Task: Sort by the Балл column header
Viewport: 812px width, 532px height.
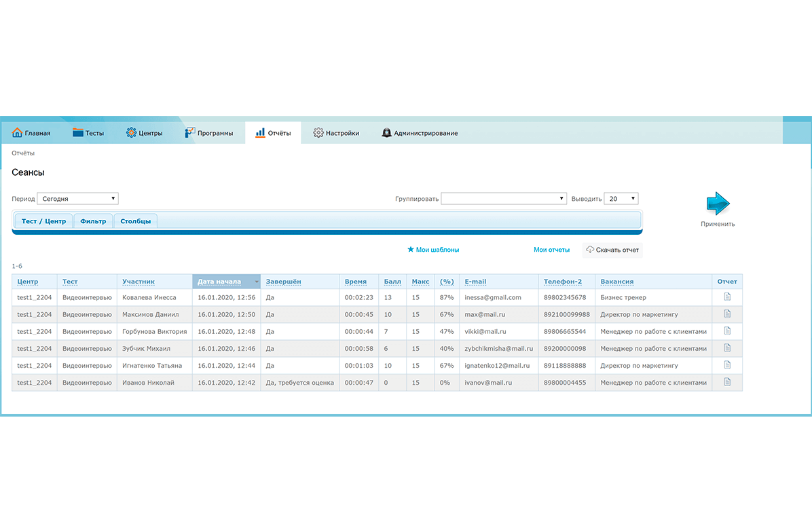Action: click(x=392, y=282)
